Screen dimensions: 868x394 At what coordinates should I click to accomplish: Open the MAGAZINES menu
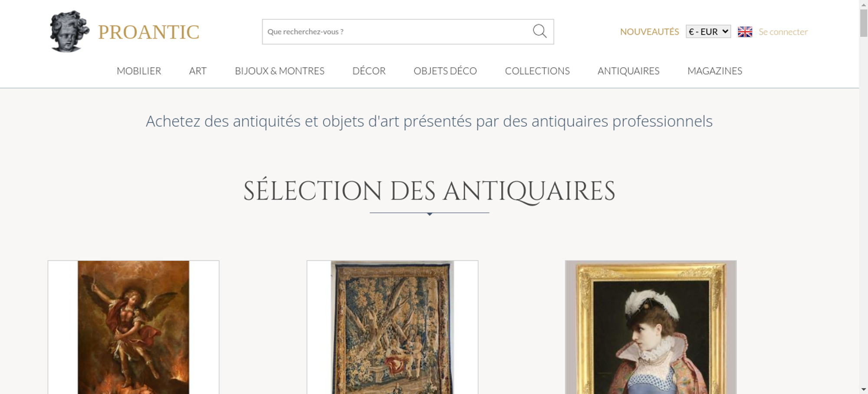point(715,71)
